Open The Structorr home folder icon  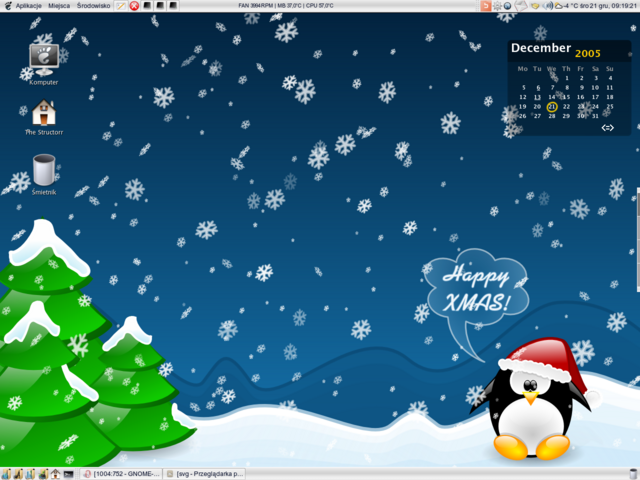[44, 117]
